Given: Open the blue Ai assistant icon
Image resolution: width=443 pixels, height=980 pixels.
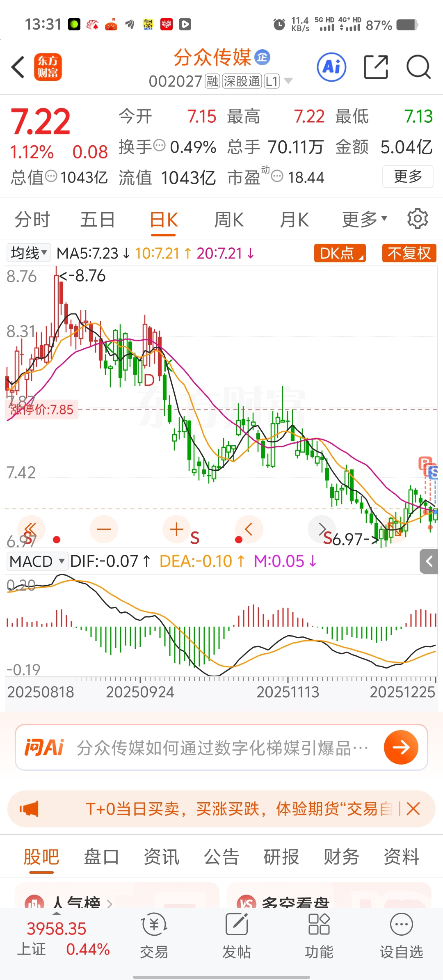Looking at the screenshot, I should coord(331,67).
